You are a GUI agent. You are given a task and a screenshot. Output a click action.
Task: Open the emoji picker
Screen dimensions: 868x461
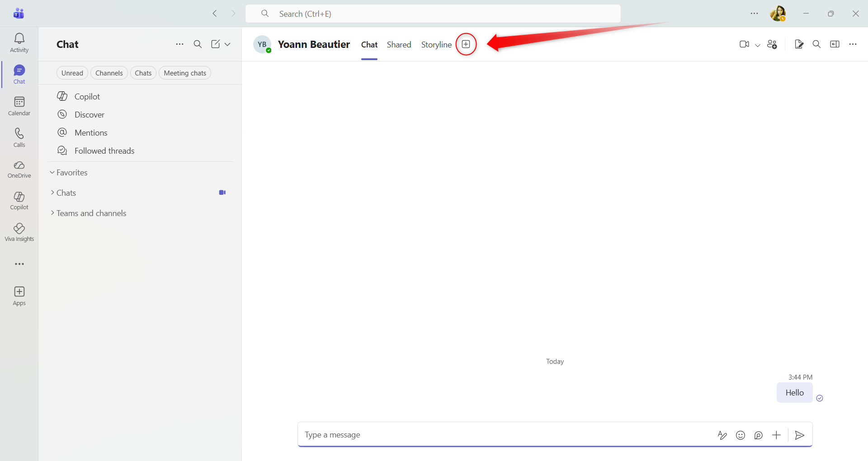coord(741,435)
